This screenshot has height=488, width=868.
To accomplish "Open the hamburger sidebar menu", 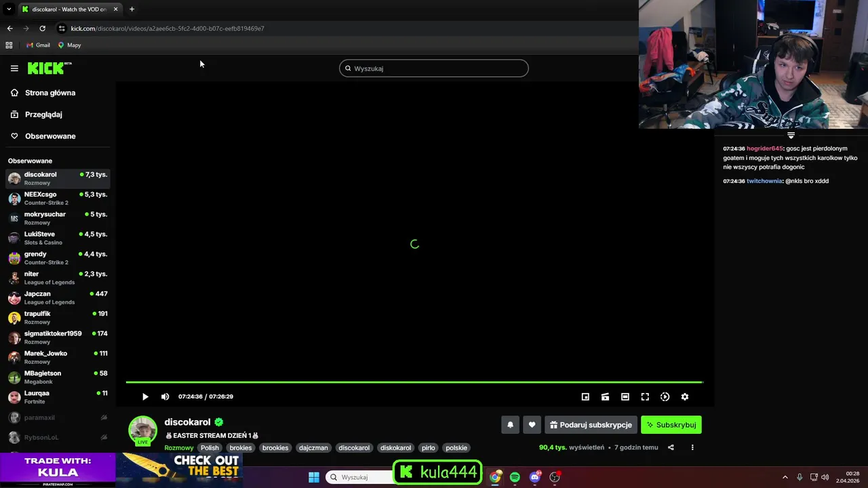I will pyautogui.click(x=14, y=68).
